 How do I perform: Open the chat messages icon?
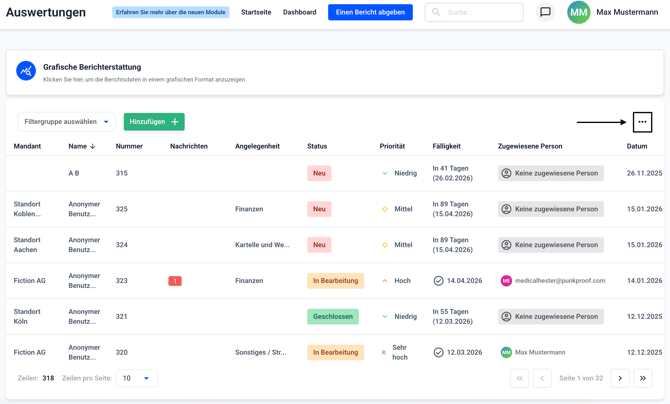coord(545,13)
